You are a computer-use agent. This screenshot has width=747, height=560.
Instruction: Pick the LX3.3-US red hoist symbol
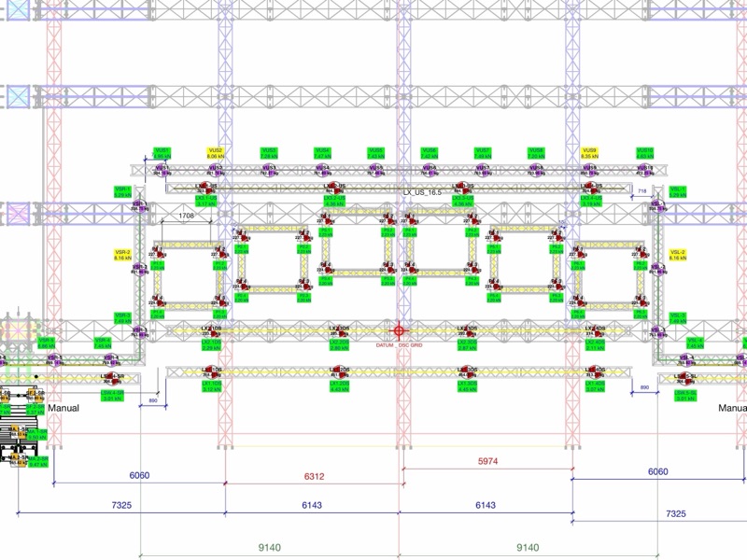click(462, 188)
